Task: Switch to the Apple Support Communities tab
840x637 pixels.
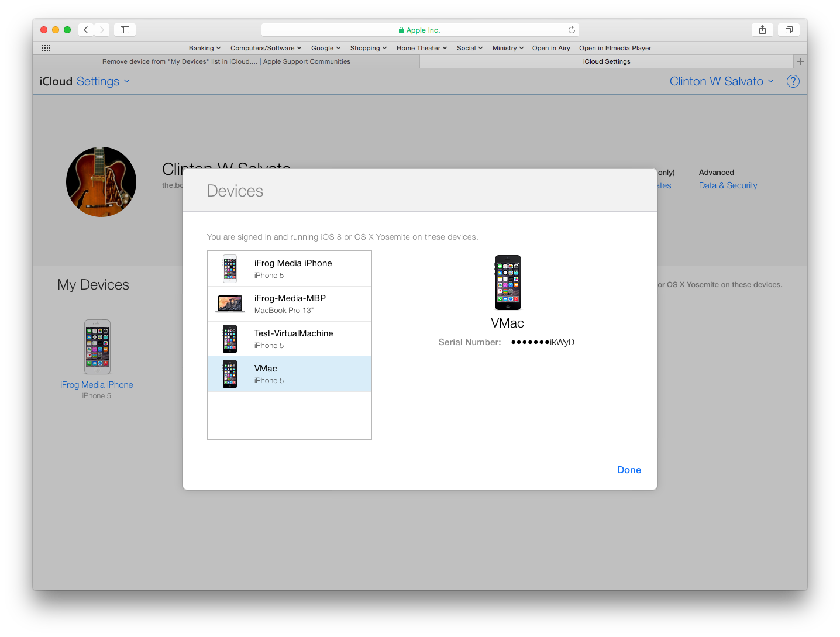Action: 226,61
